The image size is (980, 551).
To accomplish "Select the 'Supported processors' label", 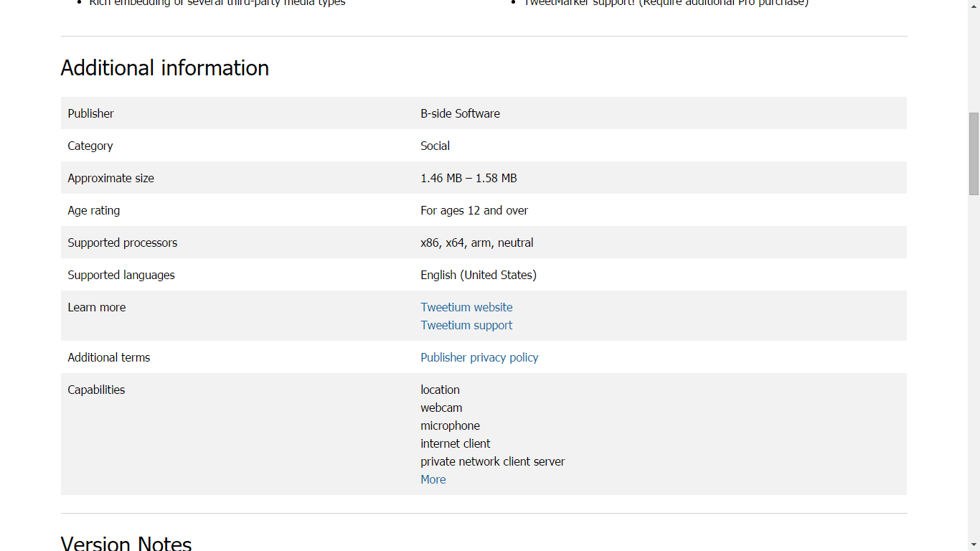I will 122,242.
